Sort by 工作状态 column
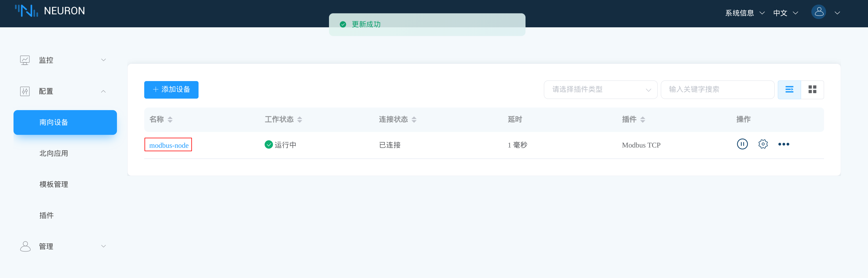Image resolution: width=868 pixels, height=278 pixels. click(300, 120)
